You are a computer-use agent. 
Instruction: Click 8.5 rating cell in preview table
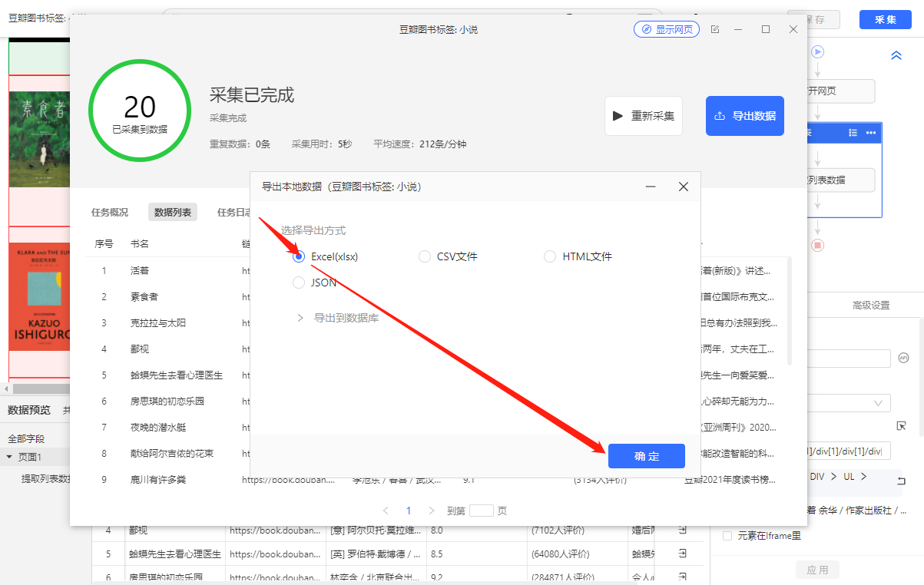437,554
